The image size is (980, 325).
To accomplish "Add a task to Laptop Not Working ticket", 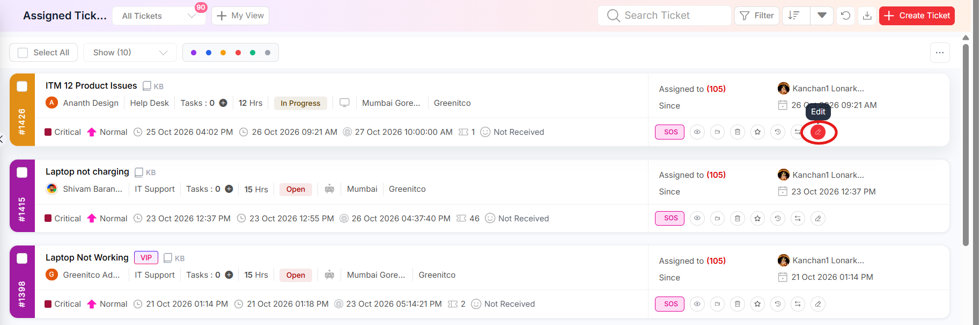I will [229, 275].
